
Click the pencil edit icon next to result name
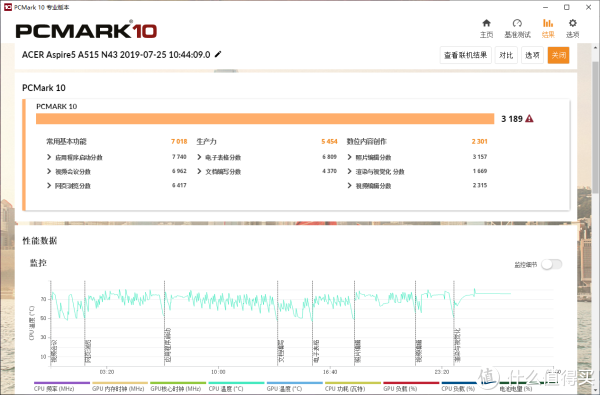tap(218, 54)
